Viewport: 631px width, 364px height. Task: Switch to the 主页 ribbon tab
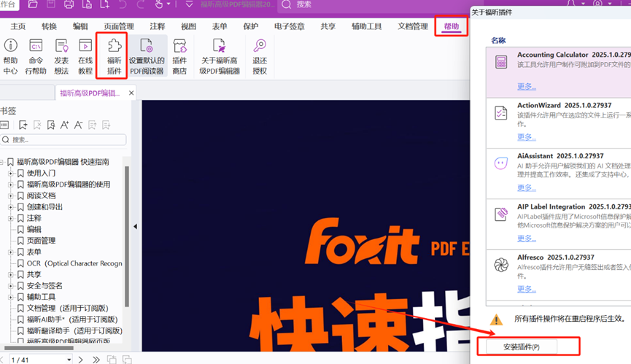18,26
